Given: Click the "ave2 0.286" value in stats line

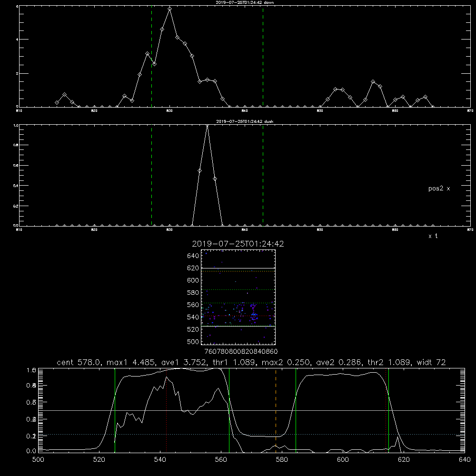Looking at the screenshot, I should [339, 362].
